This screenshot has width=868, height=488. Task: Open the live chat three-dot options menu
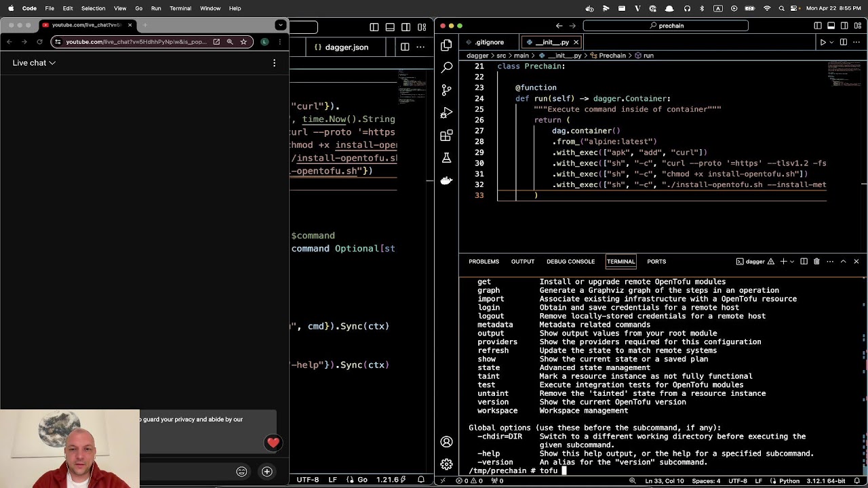coord(274,63)
